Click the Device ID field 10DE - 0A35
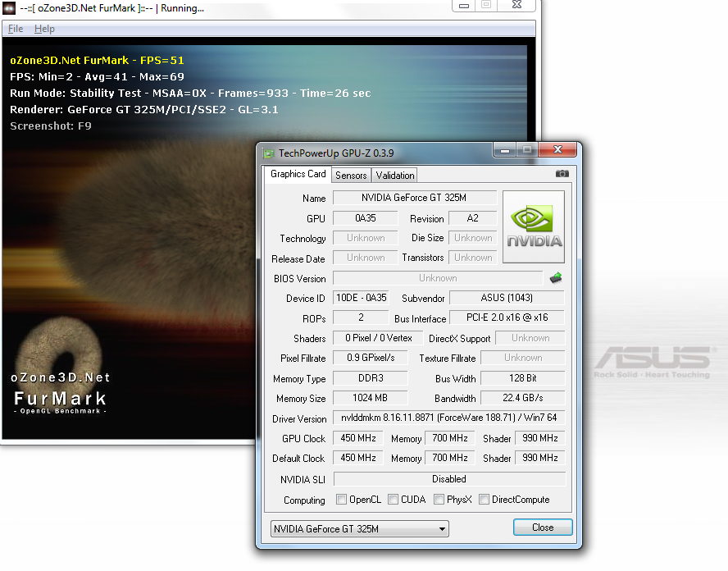Viewport: 728px width, 571px height. point(361,298)
